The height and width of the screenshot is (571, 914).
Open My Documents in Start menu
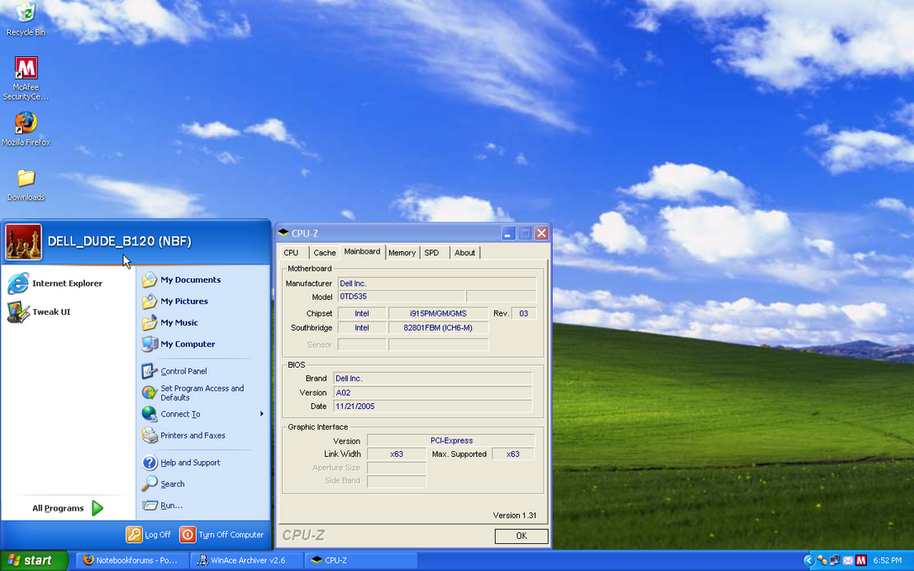(181, 280)
